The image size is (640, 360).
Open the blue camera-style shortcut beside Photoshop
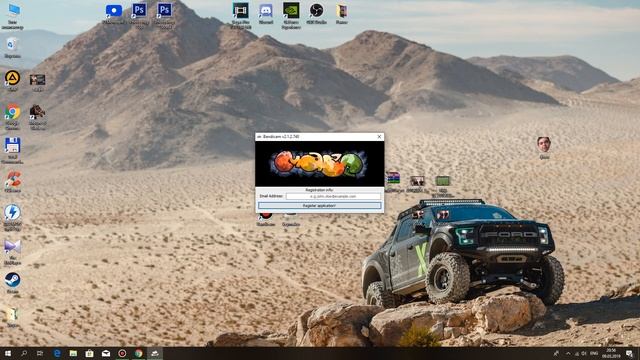(113, 14)
